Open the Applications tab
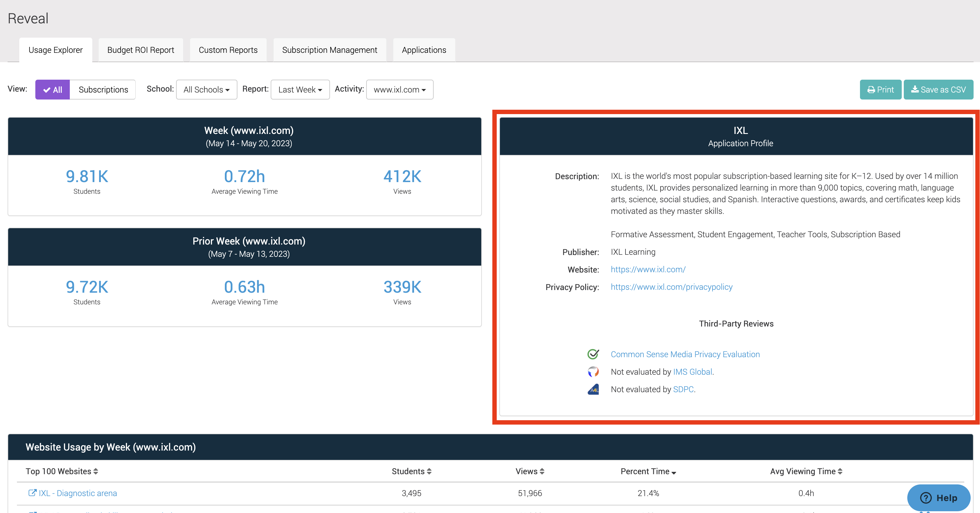This screenshot has height=513, width=980. pos(424,50)
